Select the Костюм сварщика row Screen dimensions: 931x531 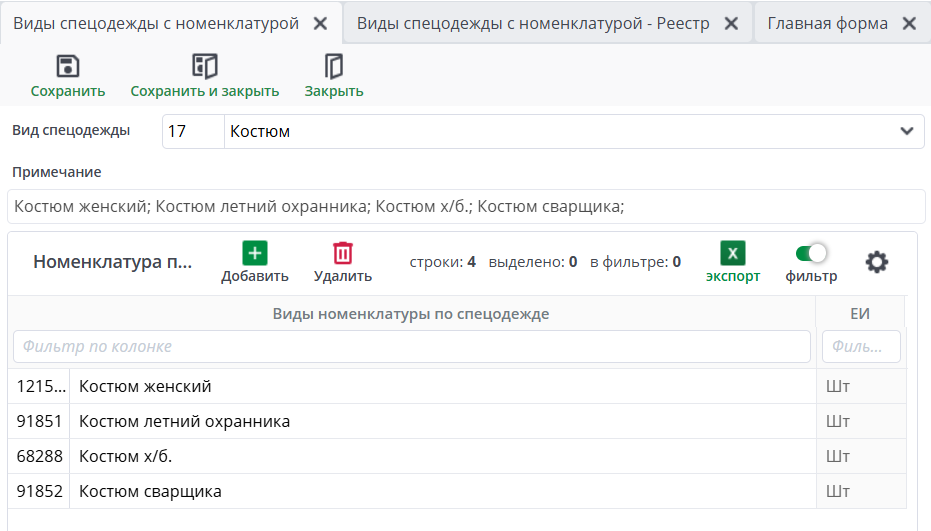[440, 492]
